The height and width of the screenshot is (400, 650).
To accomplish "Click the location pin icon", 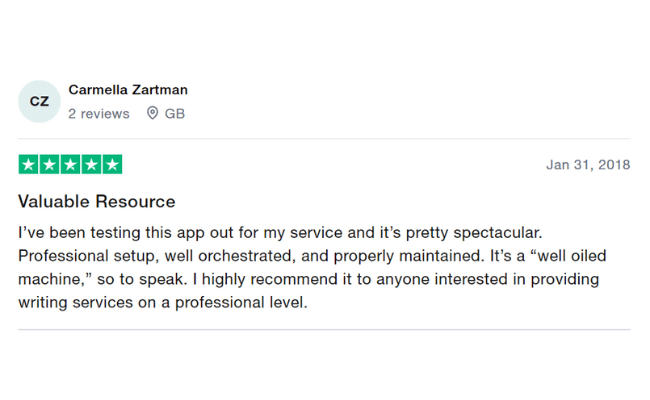I will pos(153,113).
